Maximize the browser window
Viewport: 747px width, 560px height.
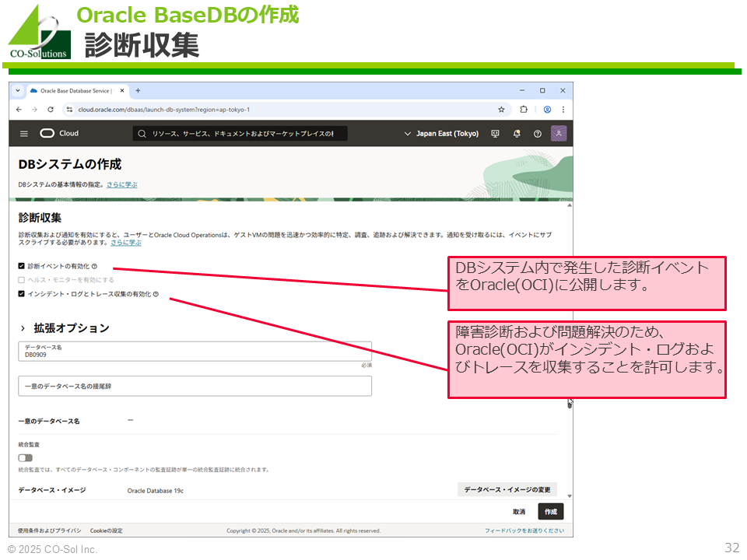click(542, 90)
